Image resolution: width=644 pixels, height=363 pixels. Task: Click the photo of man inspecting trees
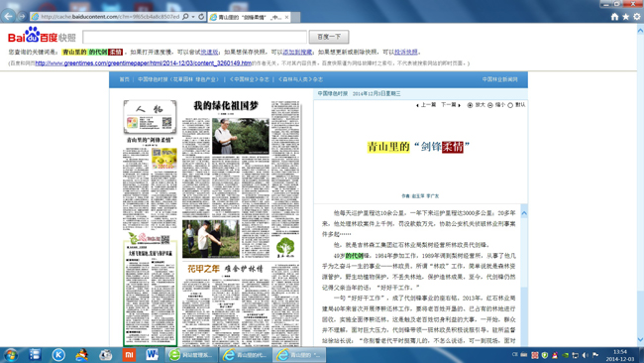tap(241, 136)
